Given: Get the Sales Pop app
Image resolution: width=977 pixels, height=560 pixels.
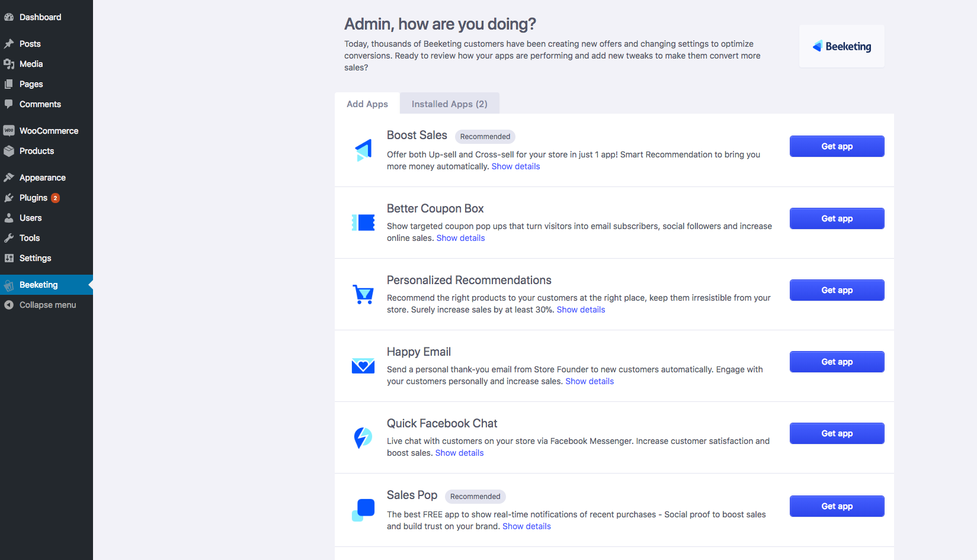Looking at the screenshot, I should pyautogui.click(x=837, y=506).
